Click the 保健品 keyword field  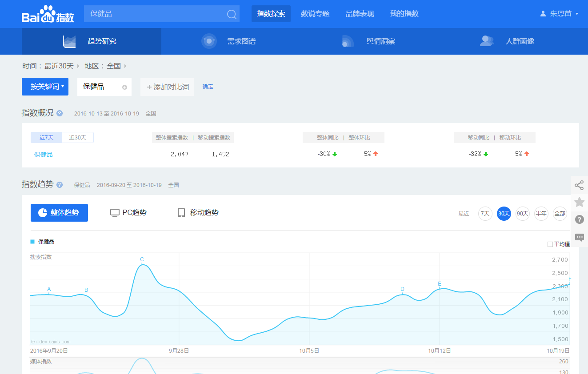[x=104, y=87]
